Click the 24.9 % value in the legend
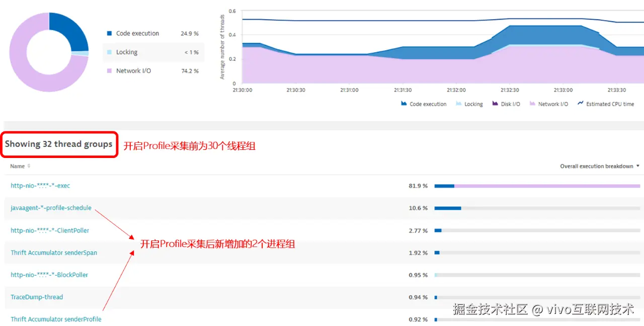Viewport: 644px width, 326px height. [x=190, y=33]
